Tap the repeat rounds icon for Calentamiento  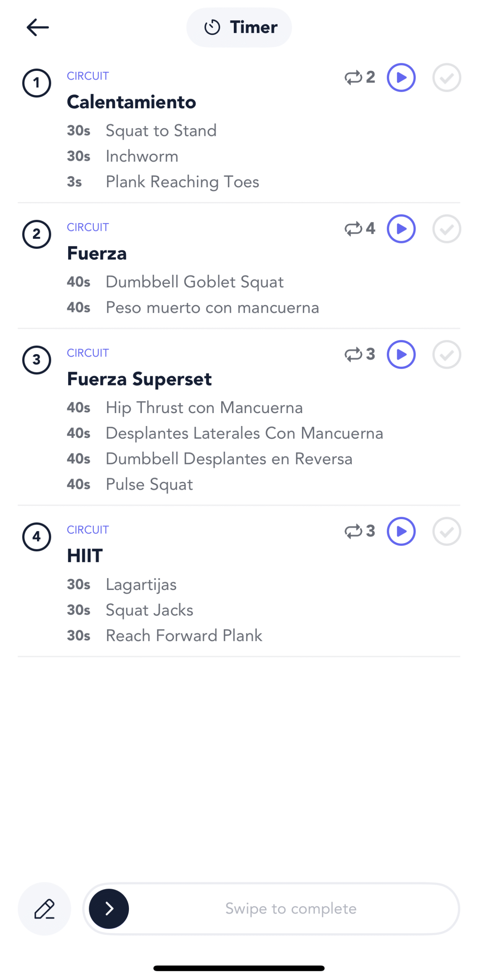tap(353, 77)
